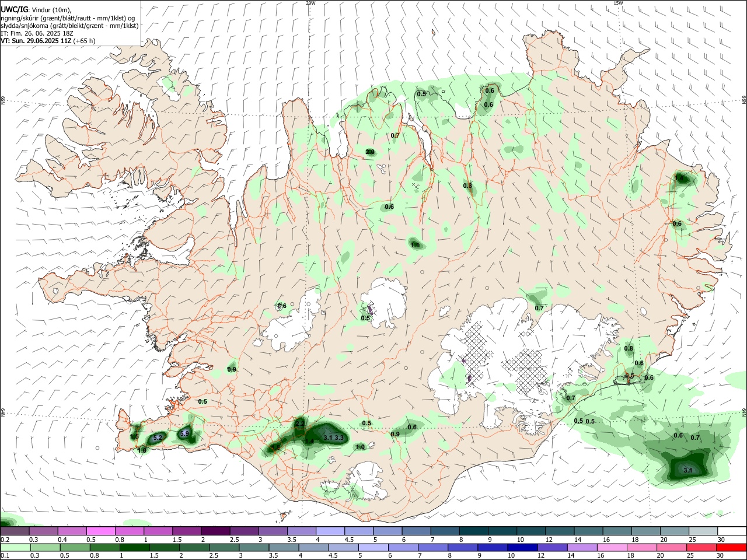The width and height of the screenshot is (747, 560).
Task: Click the 2.0 precipitation value in the north
Action: [x=370, y=152]
